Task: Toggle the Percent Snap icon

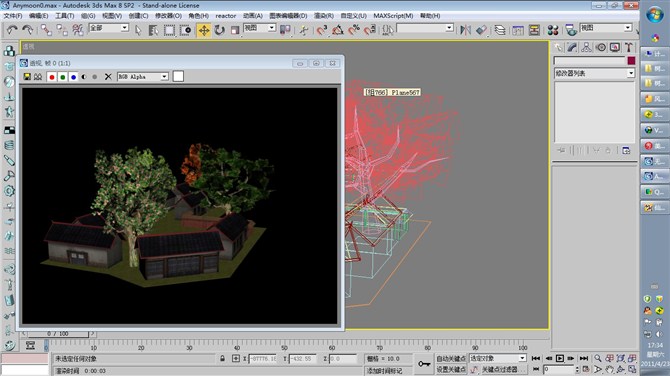Action: tap(354, 30)
